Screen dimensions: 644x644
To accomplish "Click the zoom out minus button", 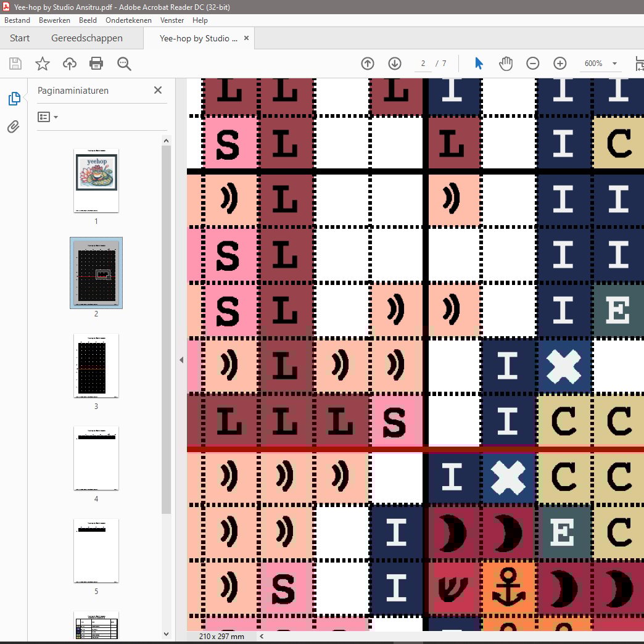I will click(533, 64).
